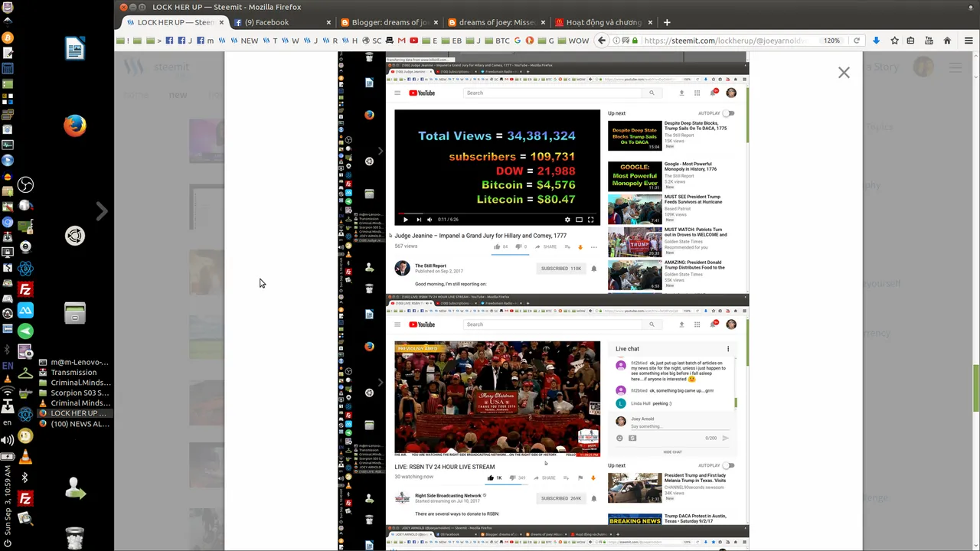Switch to the Transmission window
This screenshot has height=551, width=980.
pos(73,372)
